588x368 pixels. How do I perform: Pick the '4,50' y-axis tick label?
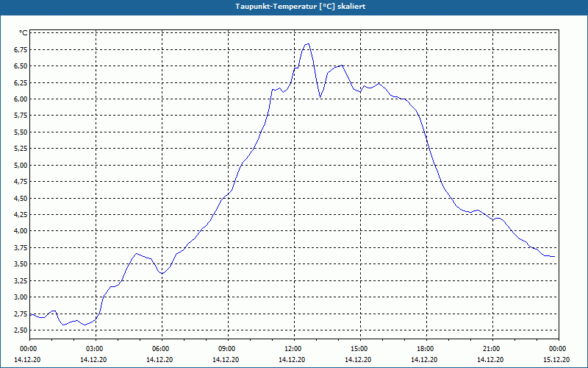(x=21, y=198)
